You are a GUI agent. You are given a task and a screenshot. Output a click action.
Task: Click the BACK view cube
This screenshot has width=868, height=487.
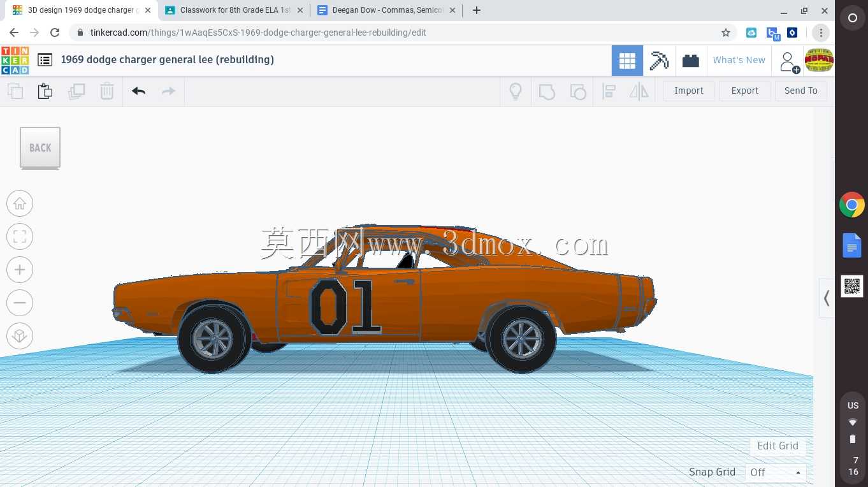[x=40, y=149]
